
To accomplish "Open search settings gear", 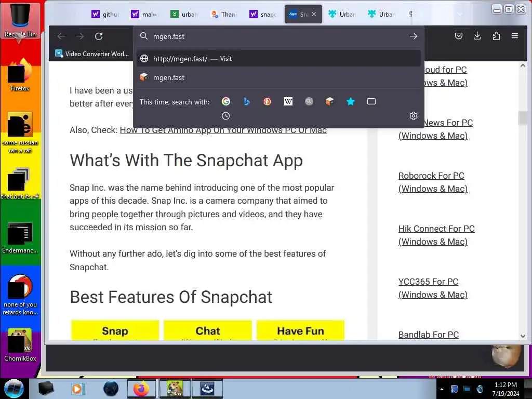I will tap(413, 116).
